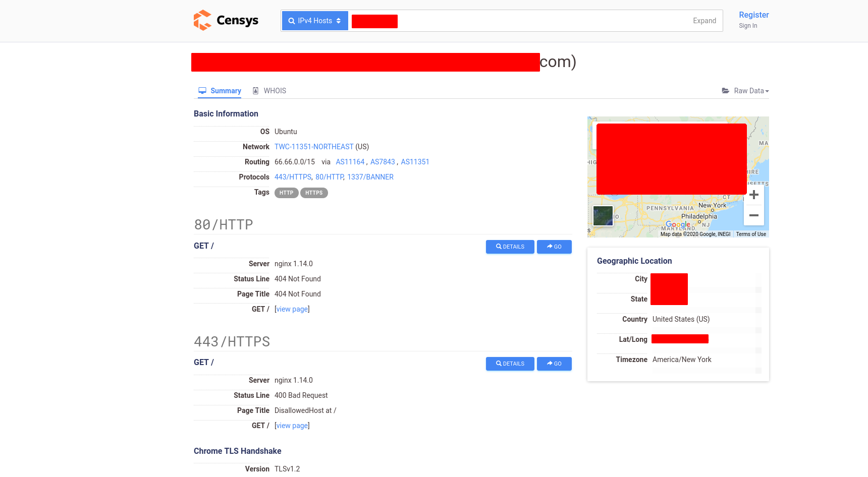Select the TLS version value 'TLSv1.2'
This screenshot has width=868, height=477.
click(x=287, y=469)
